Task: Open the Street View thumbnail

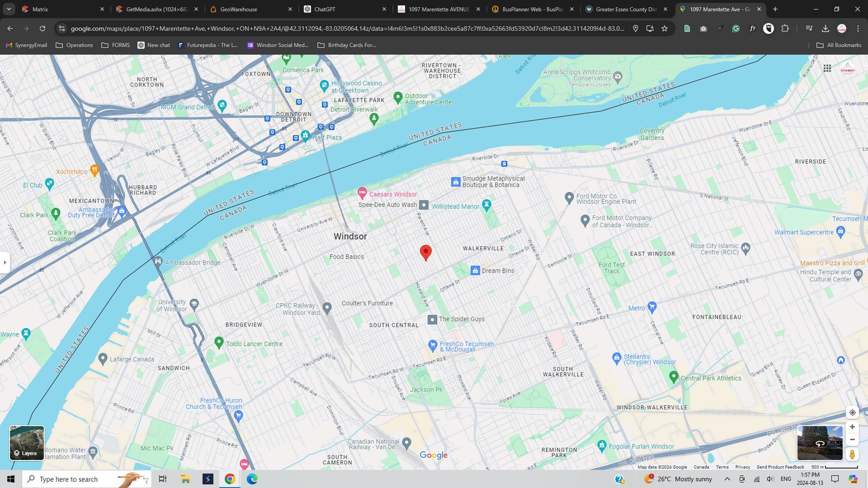Action: (820, 443)
